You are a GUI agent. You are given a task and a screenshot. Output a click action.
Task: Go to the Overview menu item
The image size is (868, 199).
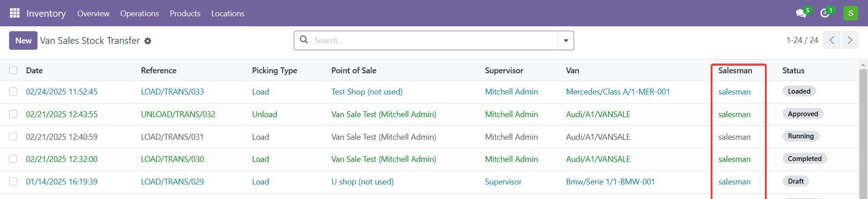[x=93, y=14]
